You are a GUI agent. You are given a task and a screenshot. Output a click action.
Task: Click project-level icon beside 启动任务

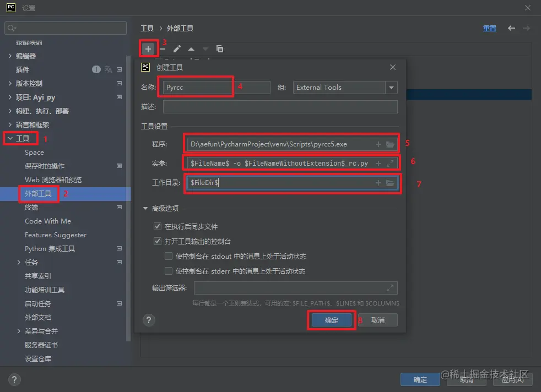(x=120, y=303)
